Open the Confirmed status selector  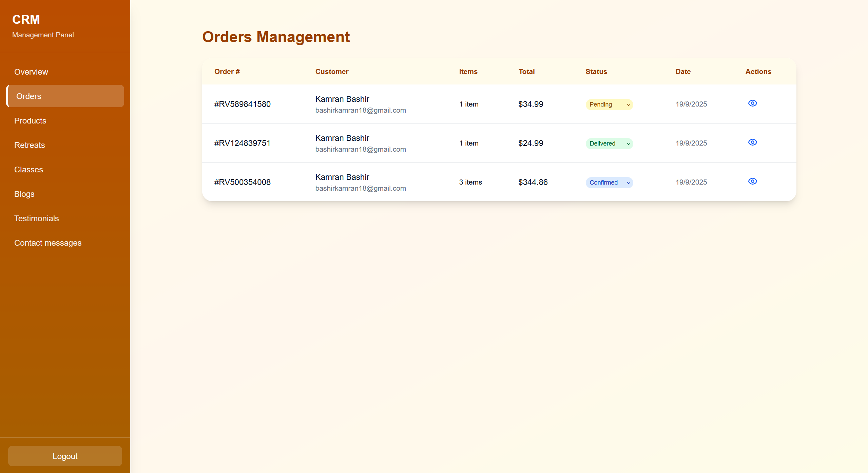pos(609,183)
